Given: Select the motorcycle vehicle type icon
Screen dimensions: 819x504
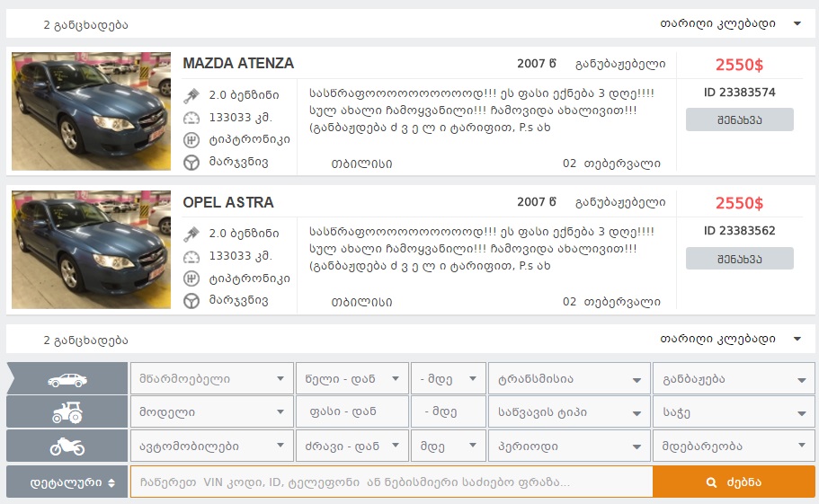Looking at the screenshot, I should click(x=67, y=447).
